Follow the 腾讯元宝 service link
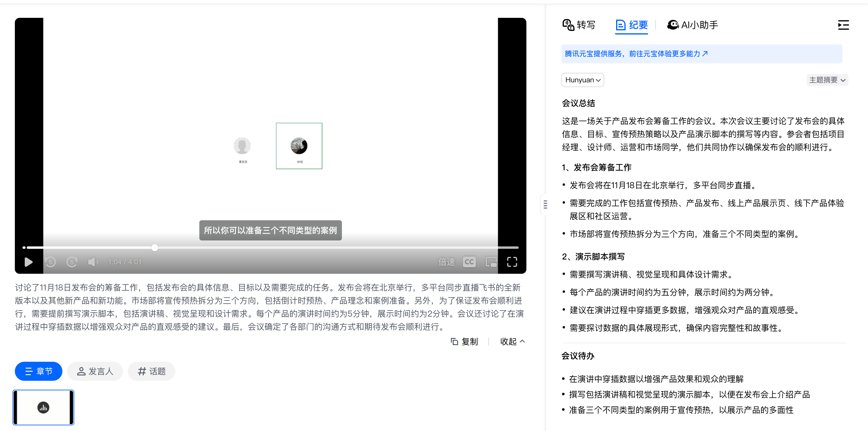868x431 pixels. point(636,54)
